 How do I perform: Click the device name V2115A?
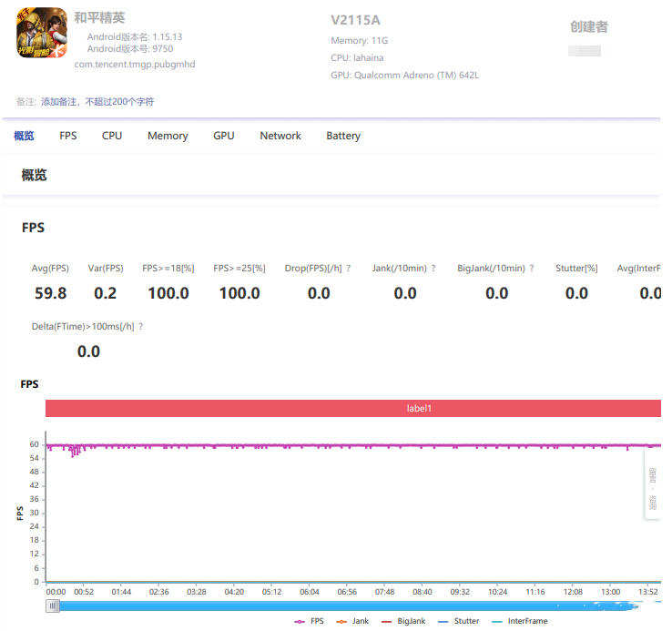(355, 20)
